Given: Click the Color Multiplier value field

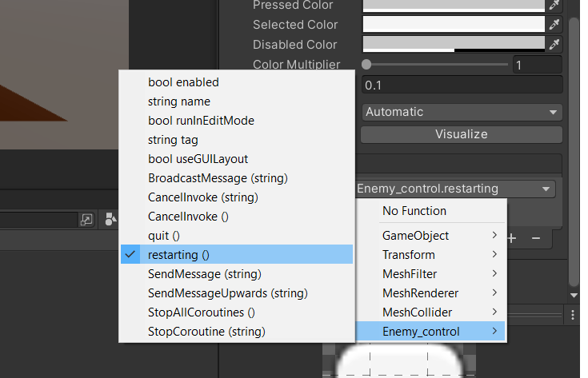Looking at the screenshot, I should coord(537,65).
